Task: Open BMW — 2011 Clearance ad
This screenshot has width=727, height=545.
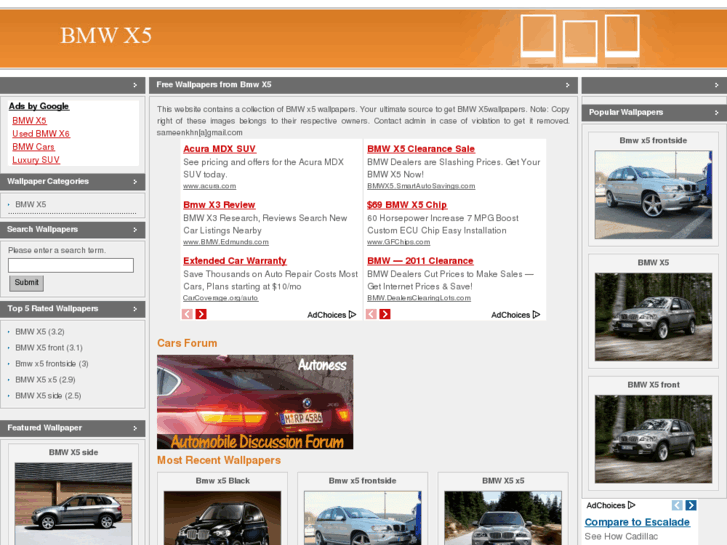Action: coord(420,261)
